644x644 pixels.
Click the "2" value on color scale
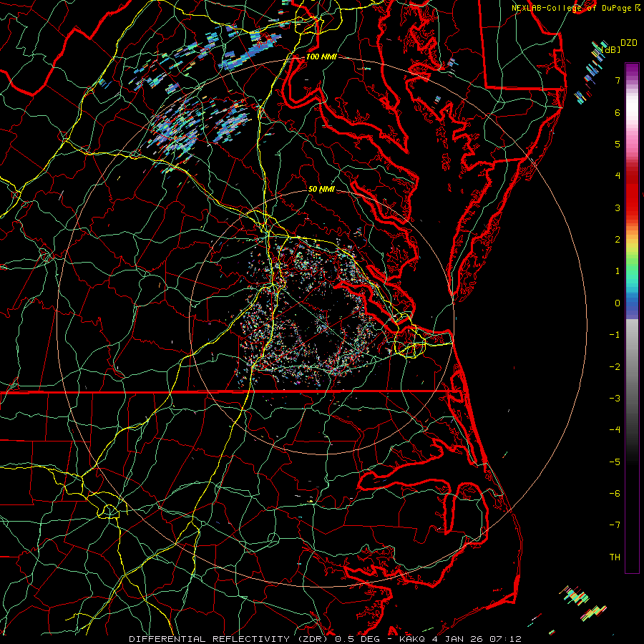[618, 240]
